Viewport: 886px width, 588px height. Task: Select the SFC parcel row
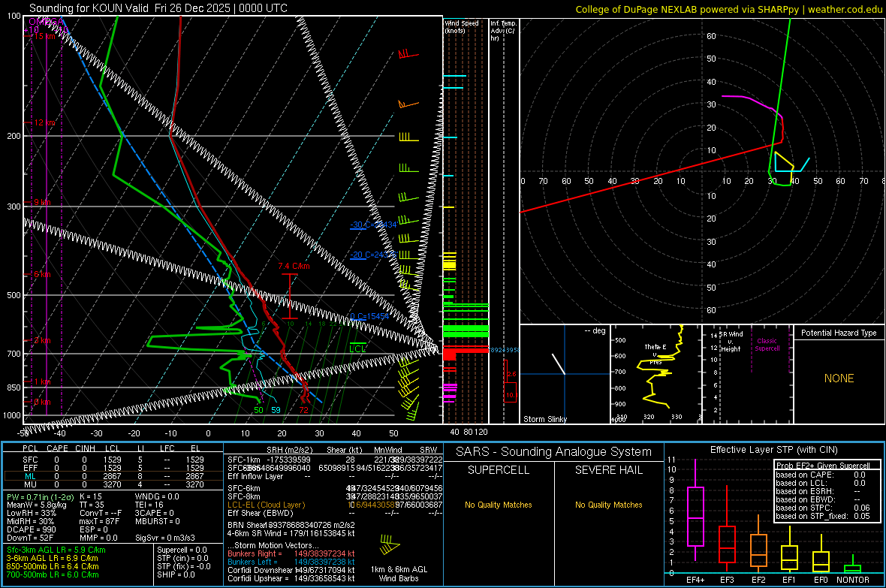click(x=113, y=460)
